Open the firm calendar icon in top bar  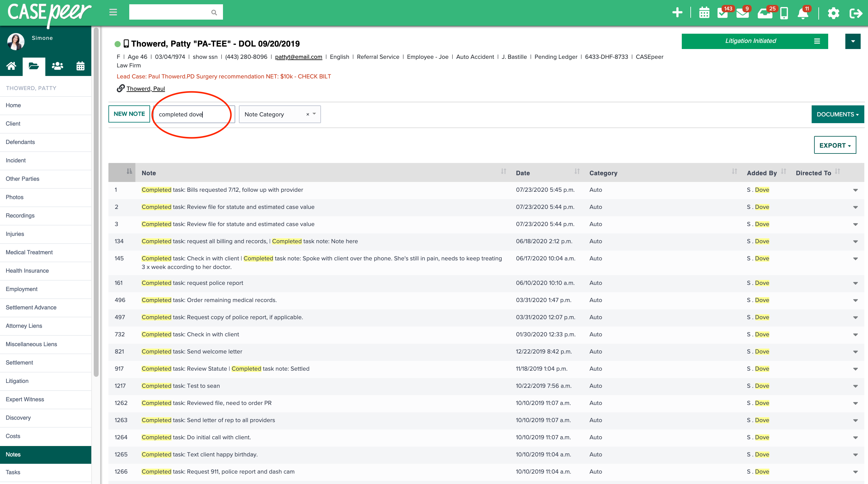704,13
